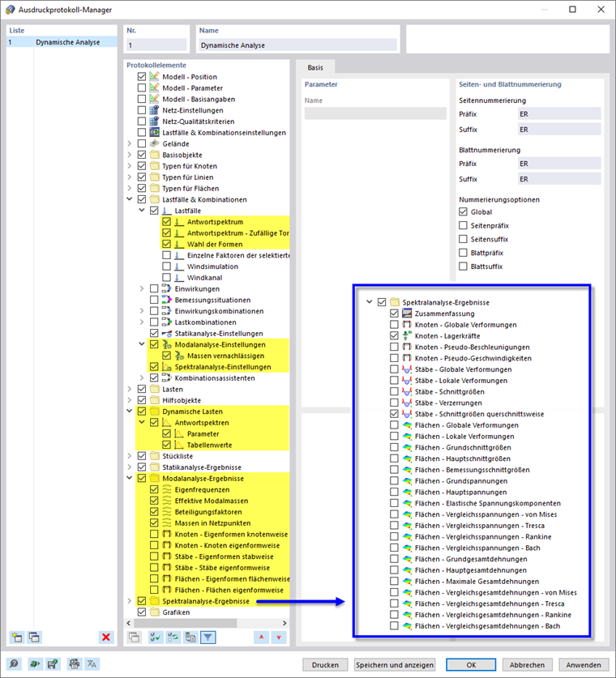Image resolution: width=616 pixels, height=678 pixels.
Task: Click the Eigenfrequenzen wave icon
Action: pyautogui.click(x=167, y=489)
